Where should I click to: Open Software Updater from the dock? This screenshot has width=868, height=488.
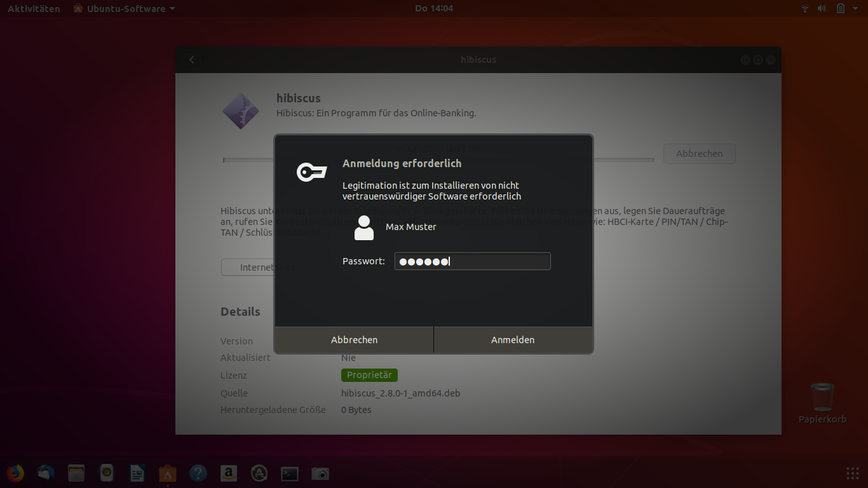tap(259, 473)
